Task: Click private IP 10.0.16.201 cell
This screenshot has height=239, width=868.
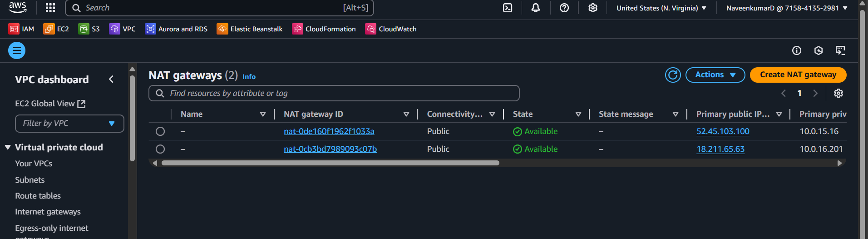Action: [821, 149]
